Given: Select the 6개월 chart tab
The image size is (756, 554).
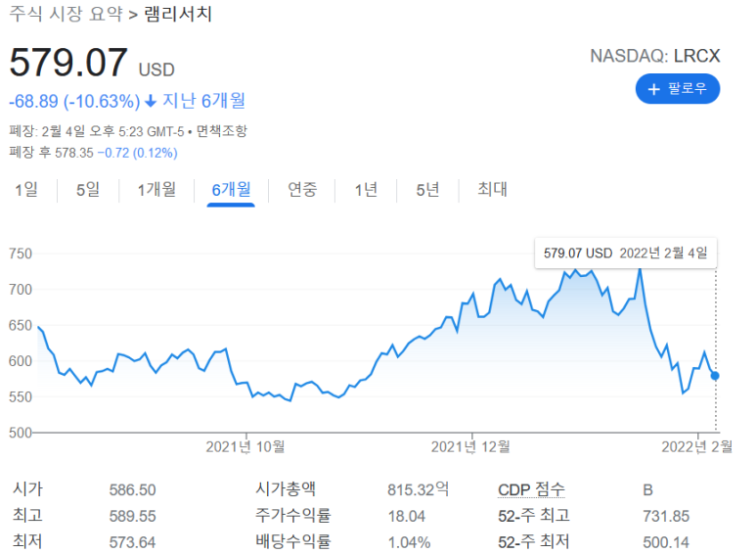Looking at the screenshot, I should coord(231,190).
